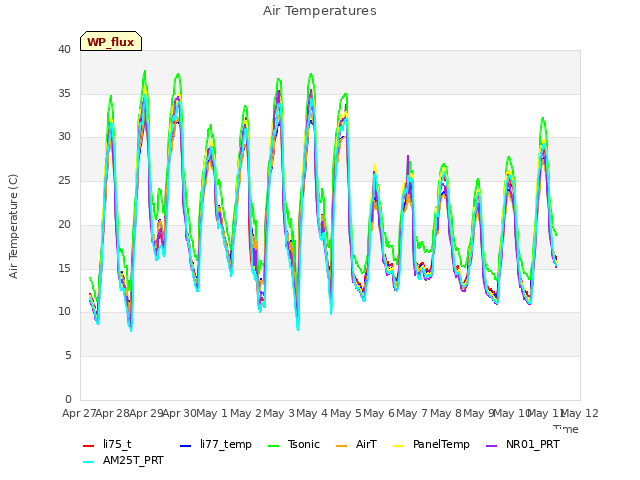Image resolution: width=640 pixels, height=480 pixels.
Task: Click the 20 y-axis tick label
Action: tap(64, 224)
